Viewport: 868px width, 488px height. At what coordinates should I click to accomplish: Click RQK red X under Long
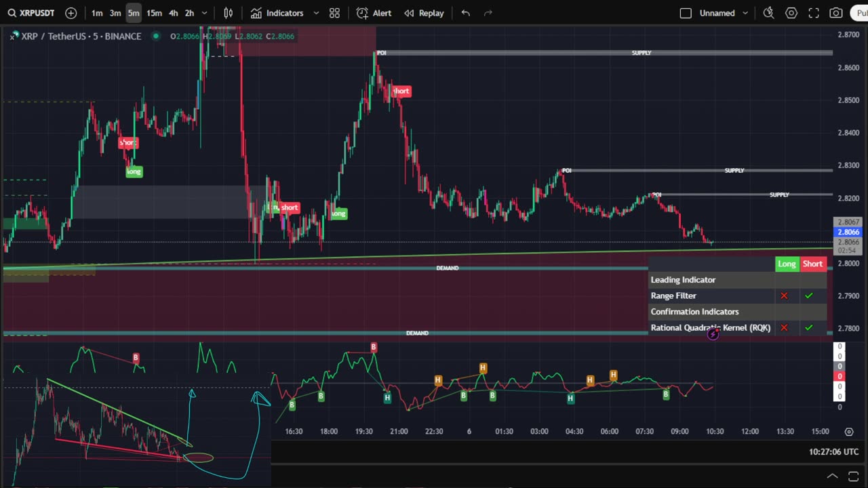tap(784, 327)
